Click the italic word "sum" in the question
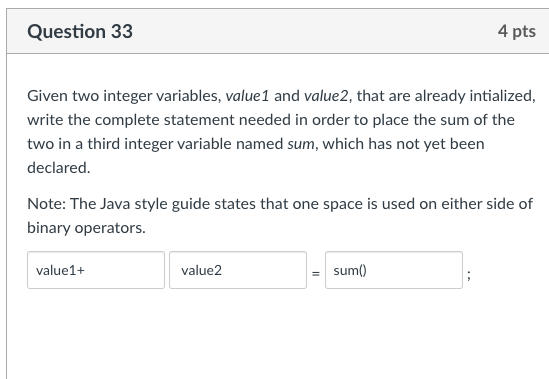Screen dimensions: 549x379 coord(301,144)
